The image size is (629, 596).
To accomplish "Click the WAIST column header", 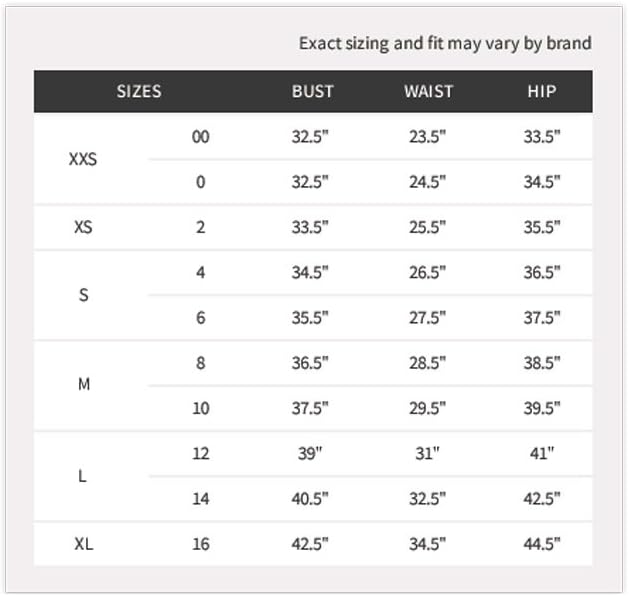I will click(x=428, y=91).
